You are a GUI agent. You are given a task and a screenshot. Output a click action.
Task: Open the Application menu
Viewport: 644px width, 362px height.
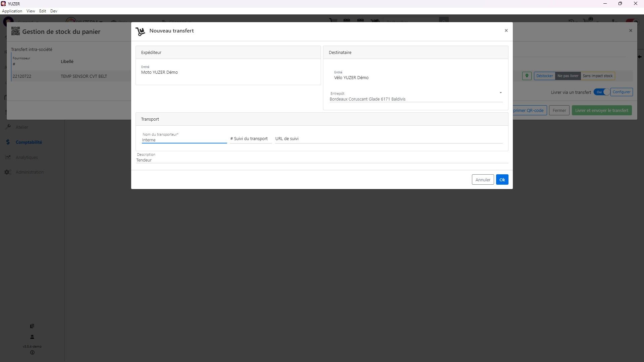pos(12,11)
